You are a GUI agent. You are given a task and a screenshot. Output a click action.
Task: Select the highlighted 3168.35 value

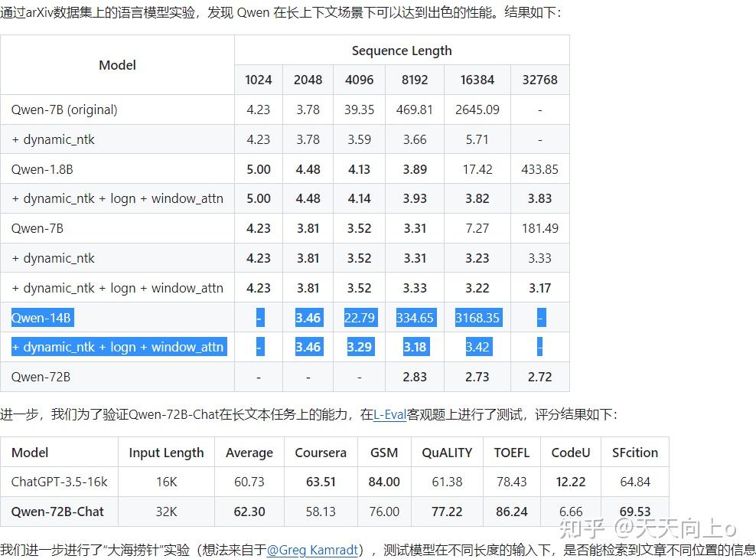coord(477,317)
